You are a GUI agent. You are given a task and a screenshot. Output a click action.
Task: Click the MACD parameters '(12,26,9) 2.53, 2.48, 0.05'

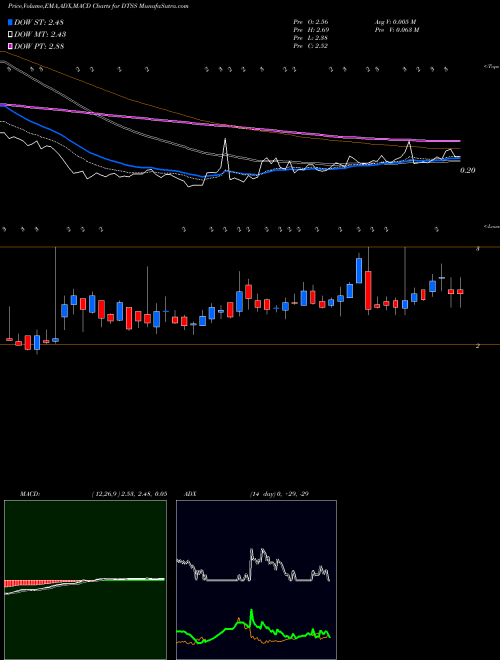[129, 494]
